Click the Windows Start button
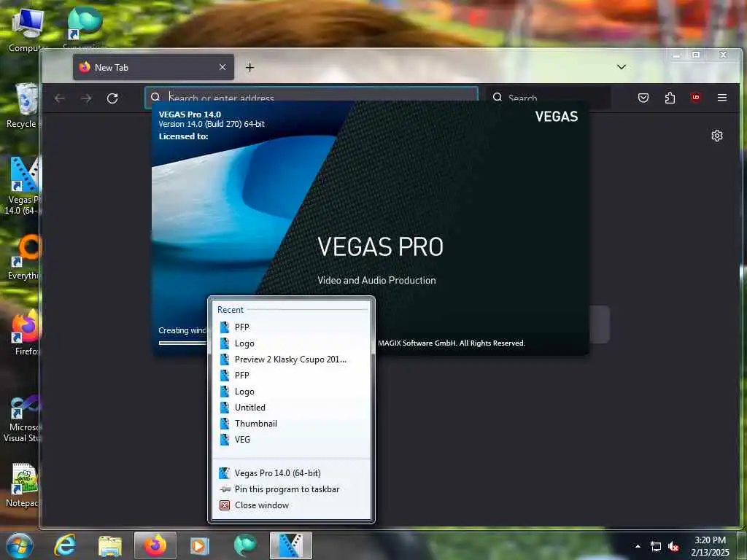747x560 pixels. tap(20, 545)
